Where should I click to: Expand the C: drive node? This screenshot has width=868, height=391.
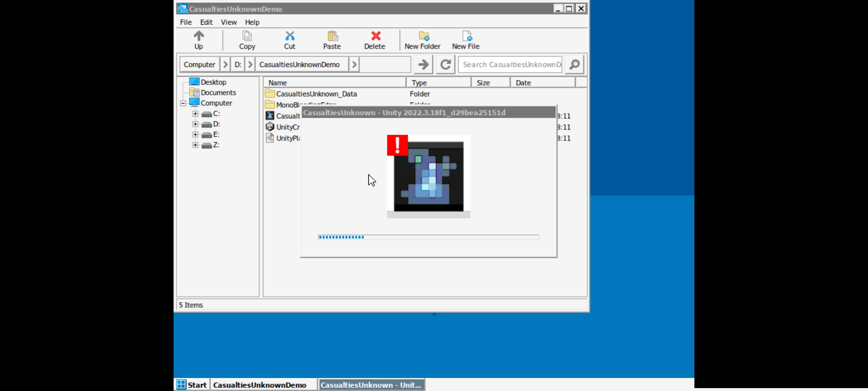(195, 114)
